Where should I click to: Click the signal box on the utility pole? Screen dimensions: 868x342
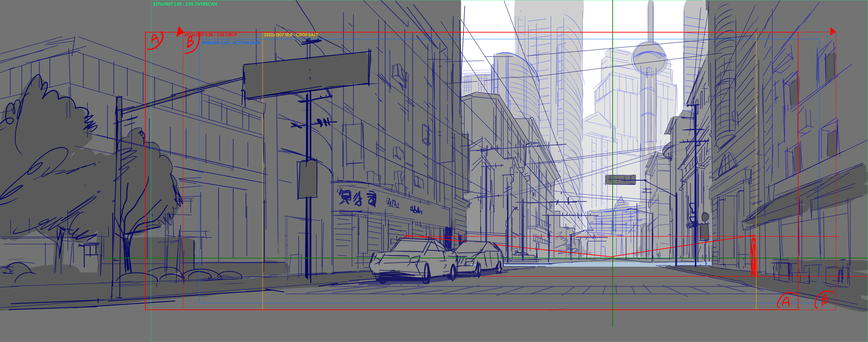307,179
